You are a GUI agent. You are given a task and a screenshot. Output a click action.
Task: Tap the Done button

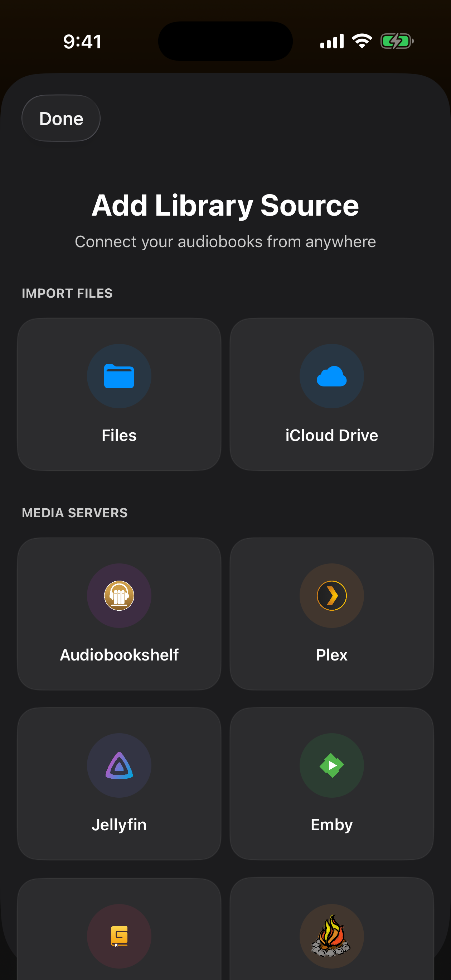pyautogui.click(x=61, y=118)
